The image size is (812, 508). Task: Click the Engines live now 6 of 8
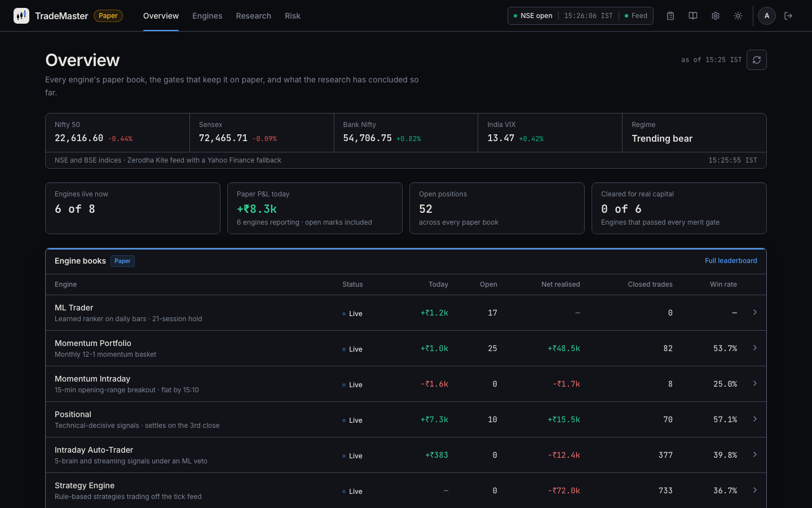75,209
